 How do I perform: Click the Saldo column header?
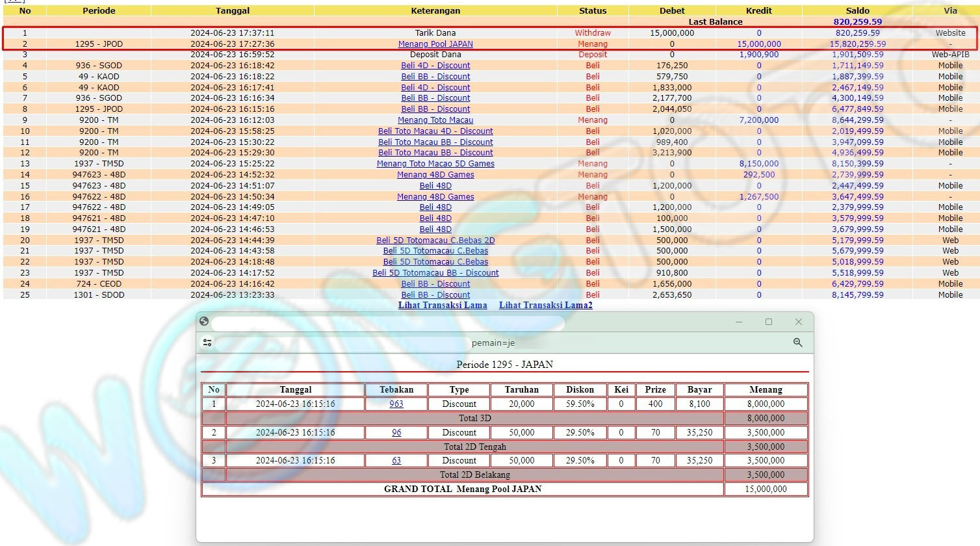857,11
